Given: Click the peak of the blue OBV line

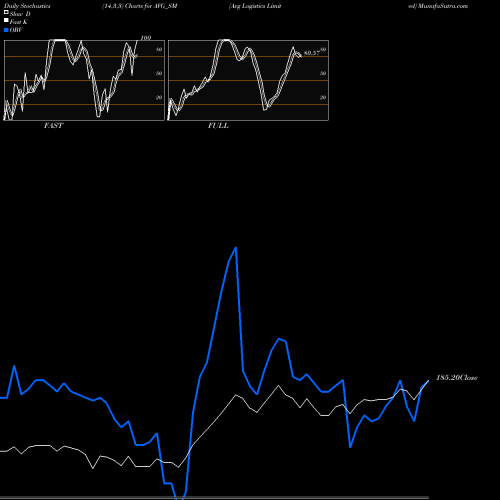Looking at the screenshot, I should 236,248.
